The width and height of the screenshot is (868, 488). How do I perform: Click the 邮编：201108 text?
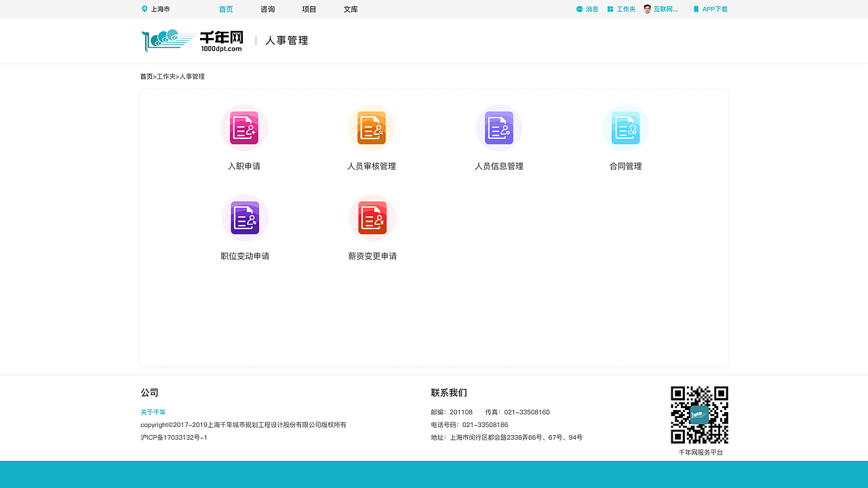click(452, 412)
